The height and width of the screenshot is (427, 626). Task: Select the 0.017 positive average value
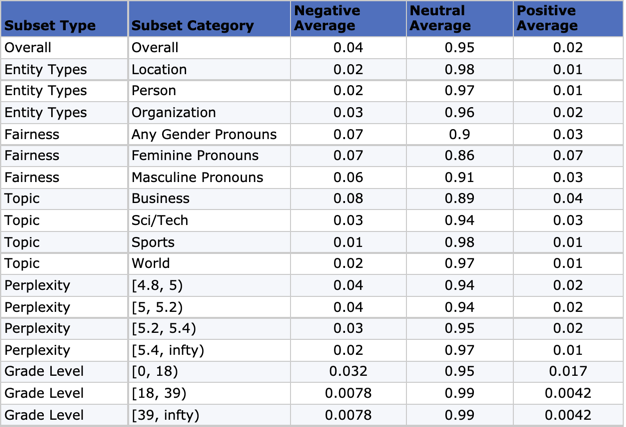pyautogui.click(x=567, y=371)
